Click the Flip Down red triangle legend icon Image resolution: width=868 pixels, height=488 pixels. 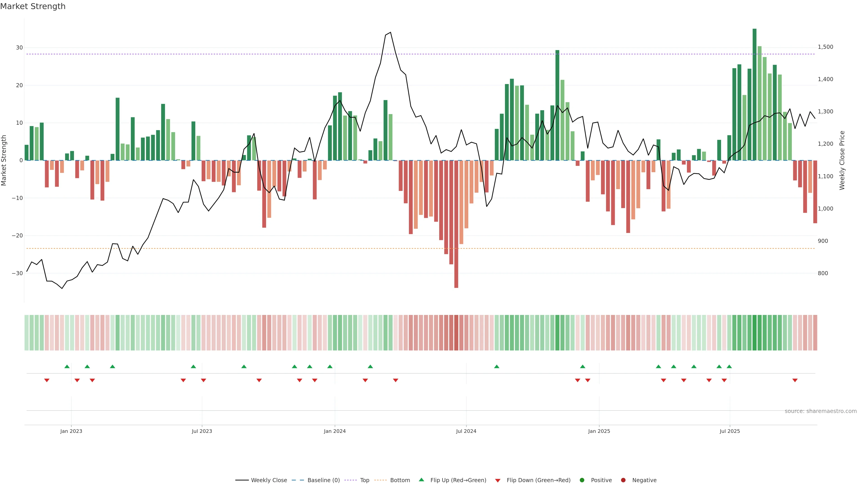(x=498, y=481)
